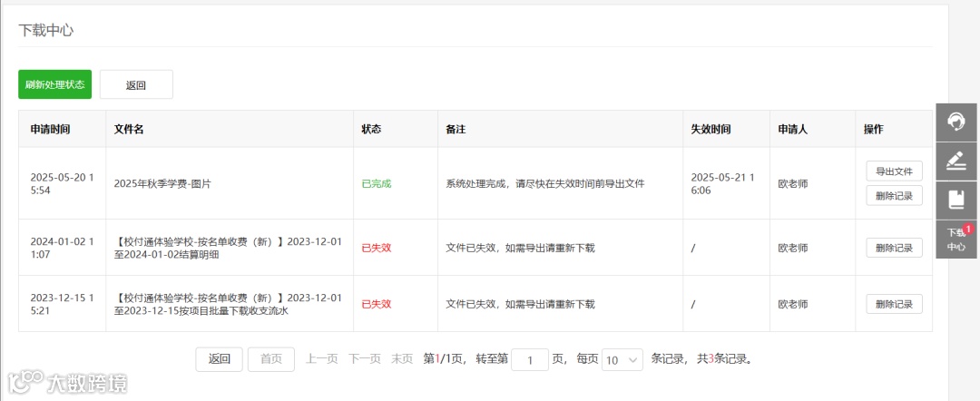980x401 pixels.
Task: Click 已失效 status in 2023-12-15 row
Action: tap(377, 304)
